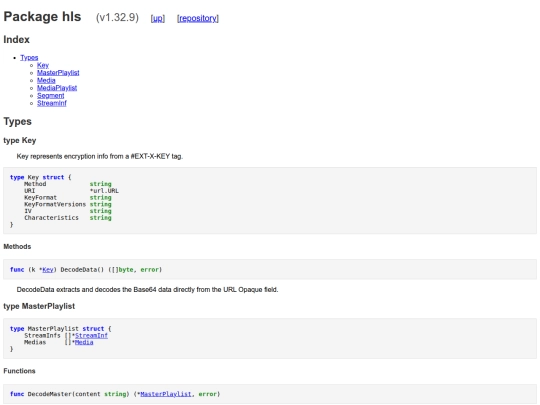
Task: Click the IV field in Key struct
Action: coord(28,211)
